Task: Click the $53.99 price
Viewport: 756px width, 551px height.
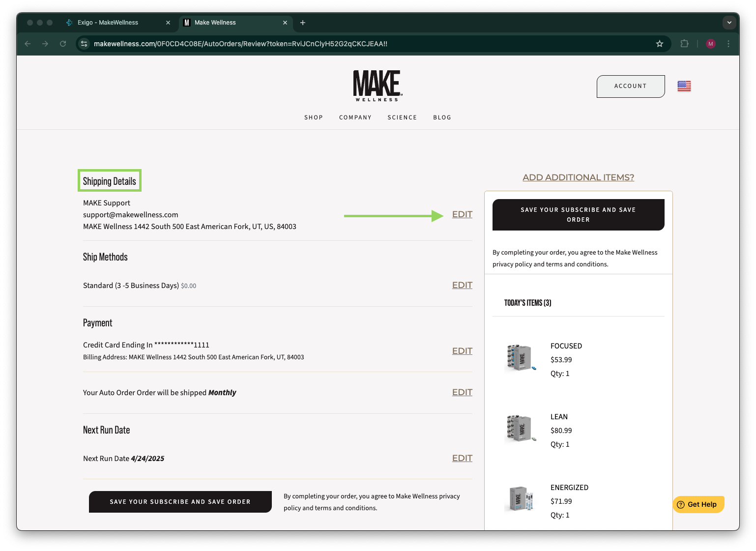Action: (x=561, y=360)
